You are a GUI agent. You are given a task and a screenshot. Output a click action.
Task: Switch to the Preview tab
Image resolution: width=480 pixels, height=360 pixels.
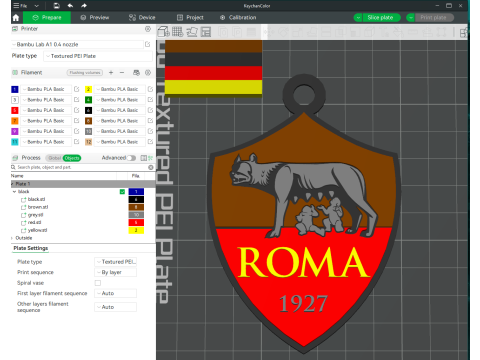(x=95, y=18)
